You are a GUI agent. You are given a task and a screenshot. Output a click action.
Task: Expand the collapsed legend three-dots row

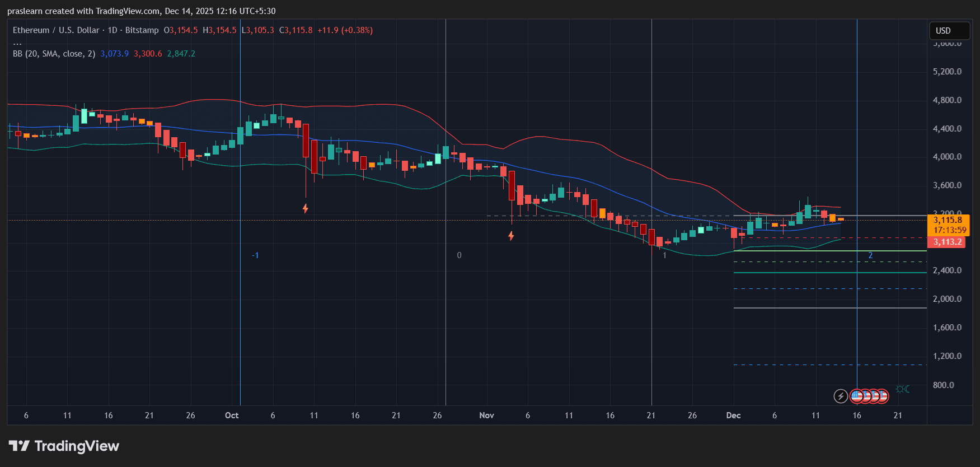(17, 43)
